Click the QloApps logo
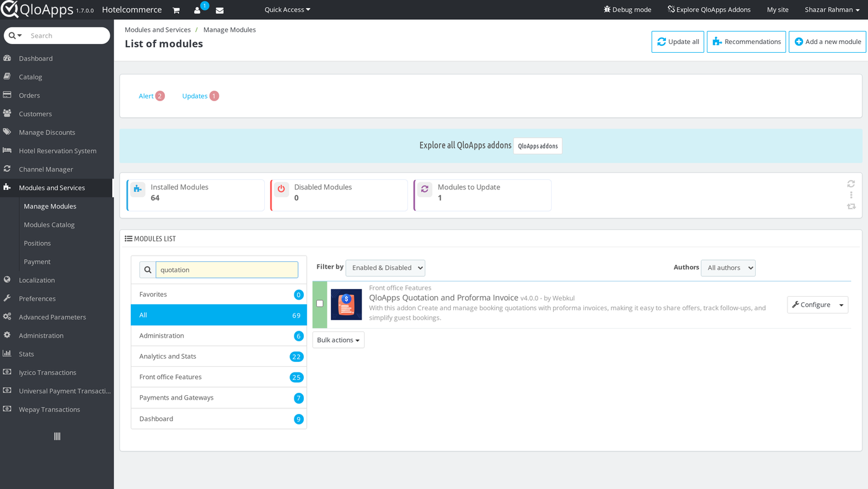 (37, 9)
